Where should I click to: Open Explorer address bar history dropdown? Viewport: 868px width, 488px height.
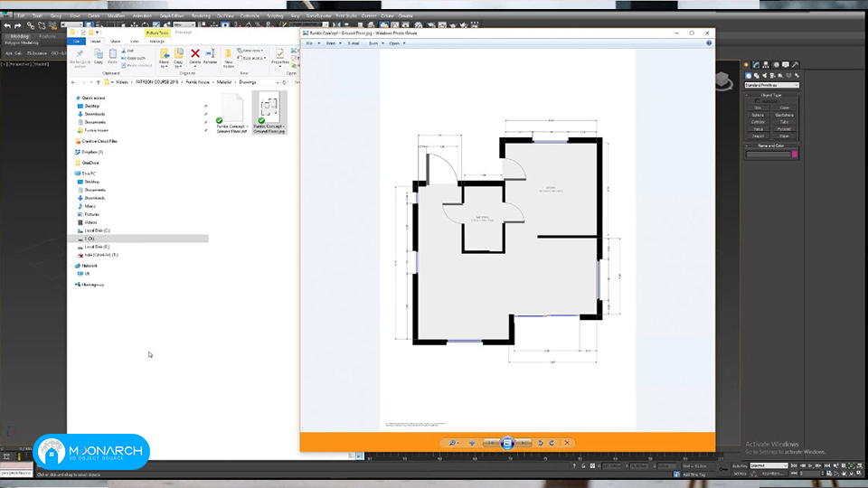[277, 82]
